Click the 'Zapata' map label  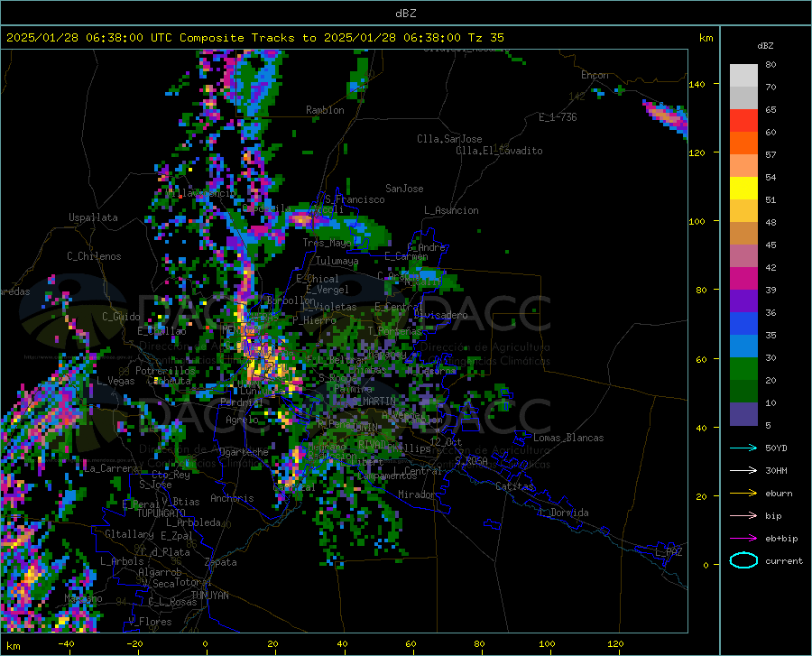221,562
